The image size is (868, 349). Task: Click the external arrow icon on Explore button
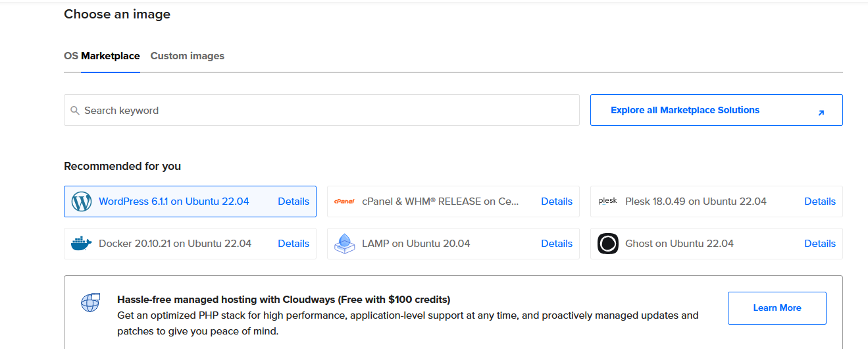(821, 113)
